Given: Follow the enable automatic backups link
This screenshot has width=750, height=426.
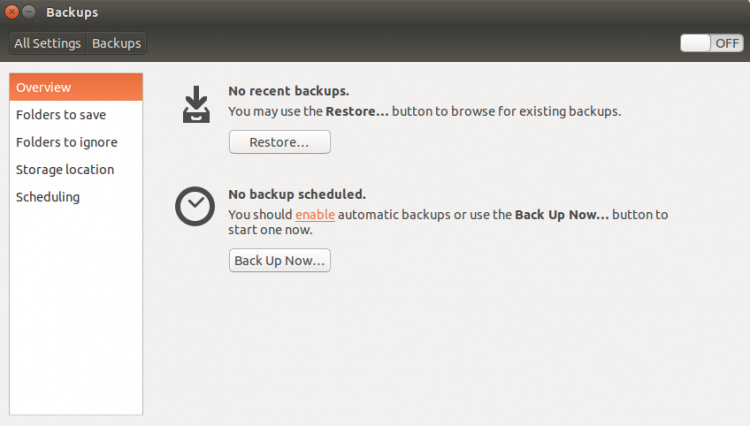Looking at the screenshot, I should pos(315,214).
